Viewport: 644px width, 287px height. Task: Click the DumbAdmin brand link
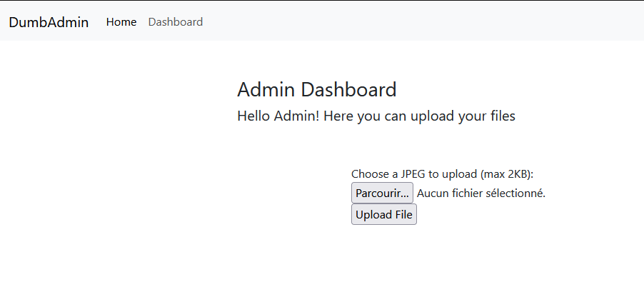49,22
